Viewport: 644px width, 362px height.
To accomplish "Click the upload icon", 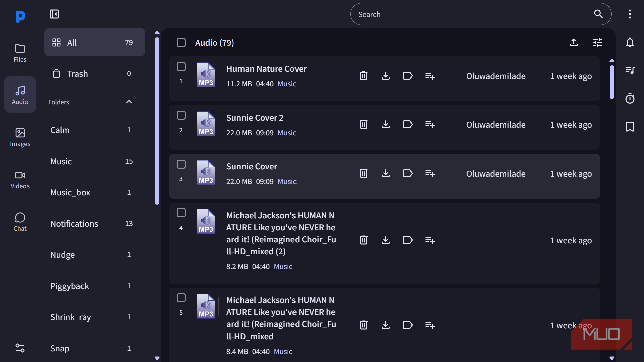I will (x=574, y=43).
